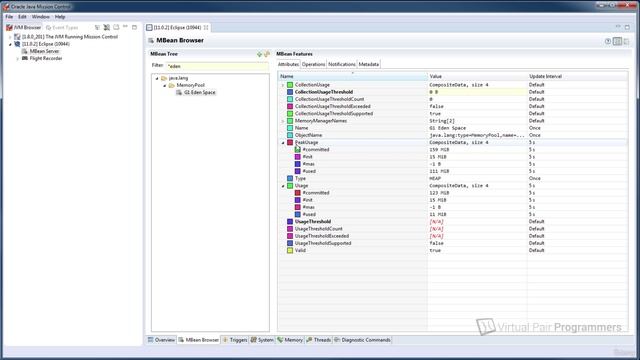Collapse the Usage attribute row
This screenshot has width=640, height=360.
(283, 186)
